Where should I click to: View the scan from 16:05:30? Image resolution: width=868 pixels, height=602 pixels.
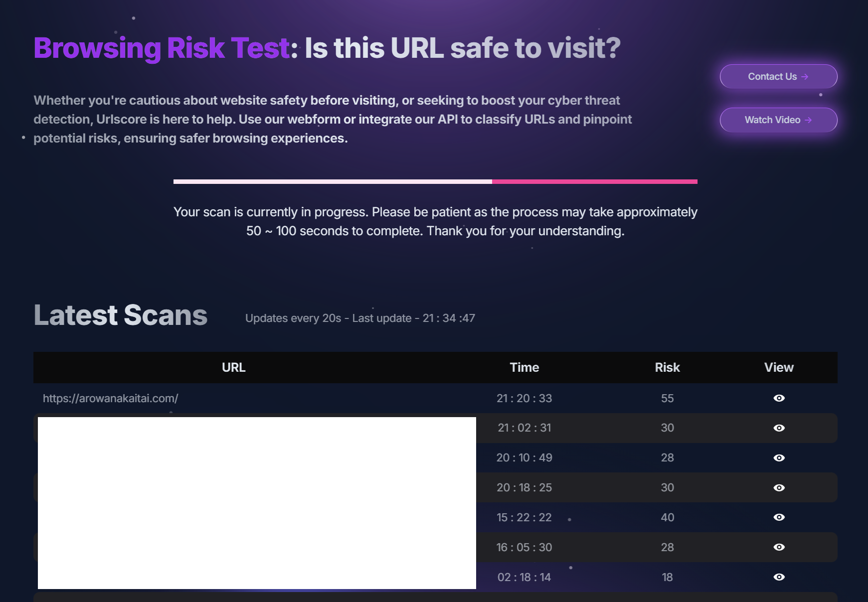point(779,547)
